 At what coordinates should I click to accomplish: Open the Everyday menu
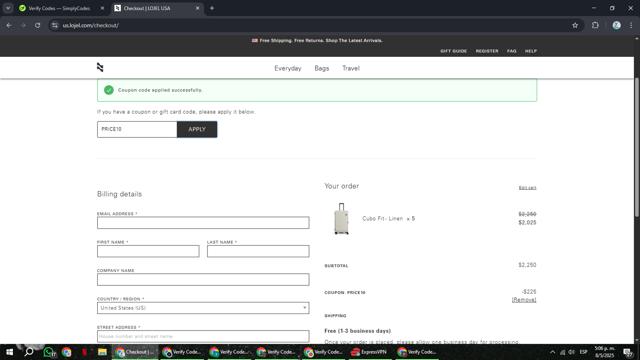coord(288,68)
